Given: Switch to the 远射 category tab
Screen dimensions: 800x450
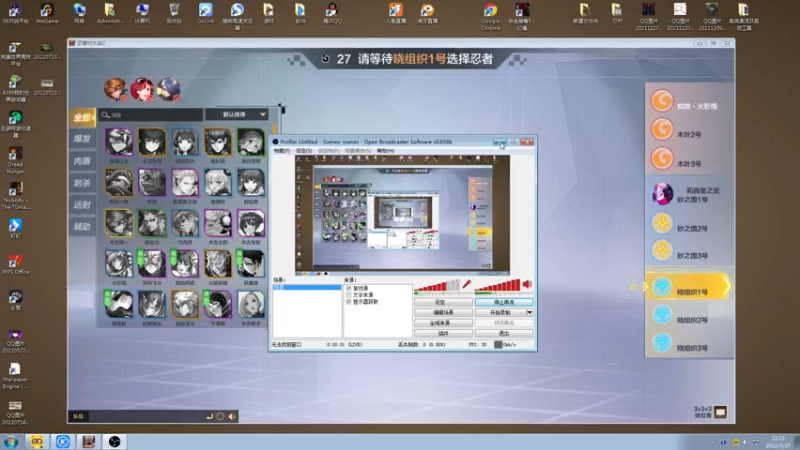Looking at the screenshot, I should tap(82, 205).
